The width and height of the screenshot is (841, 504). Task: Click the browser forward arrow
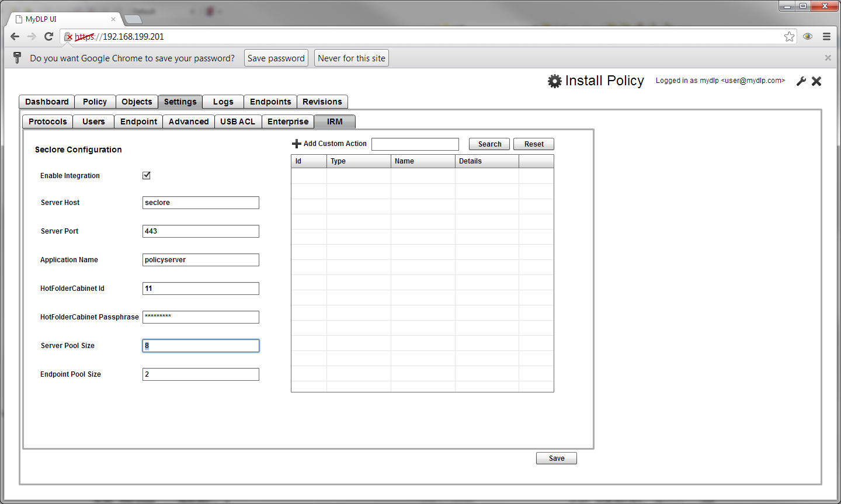tap(32, 36)
